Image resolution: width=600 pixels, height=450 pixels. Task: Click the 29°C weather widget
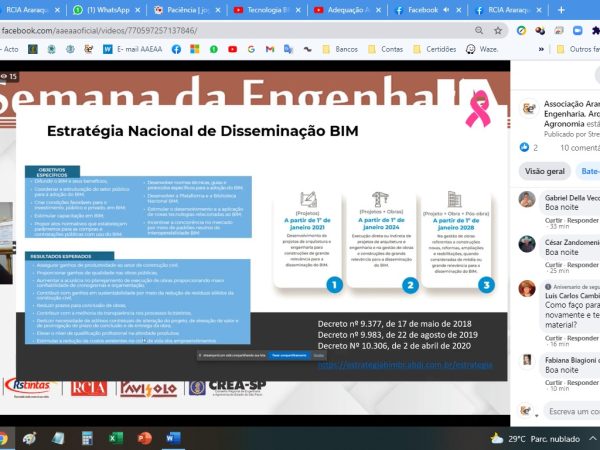click(x=535, y=439)
